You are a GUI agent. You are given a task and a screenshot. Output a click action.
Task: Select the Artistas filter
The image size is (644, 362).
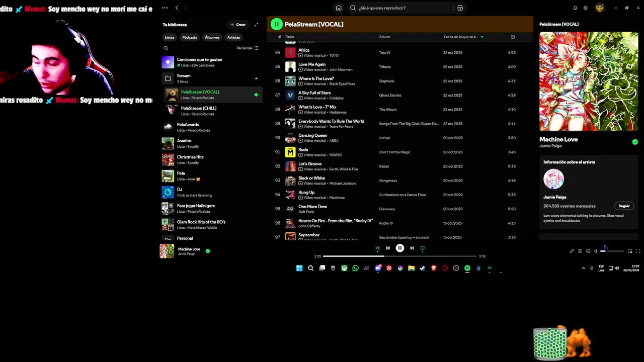click(x=233, y=37)
